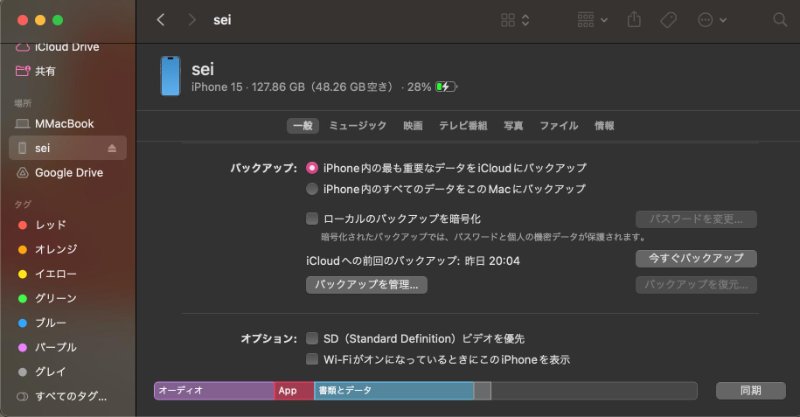Click App storage bar segment
This screenshot has height=417, width=800.
coord(294,391)
